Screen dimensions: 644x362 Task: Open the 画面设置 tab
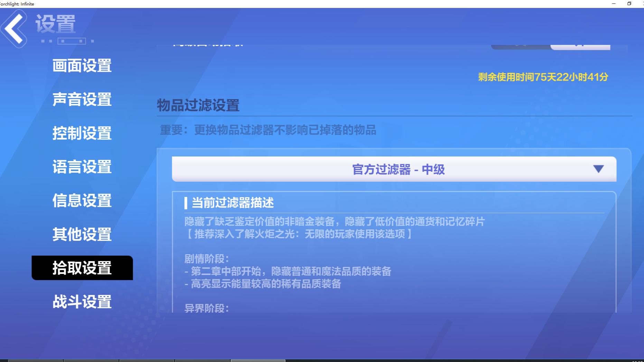[x=82, y=66]
